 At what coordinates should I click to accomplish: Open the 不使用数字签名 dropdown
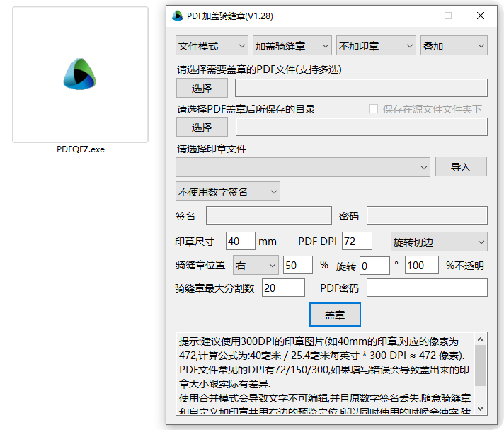click(228, 192)
